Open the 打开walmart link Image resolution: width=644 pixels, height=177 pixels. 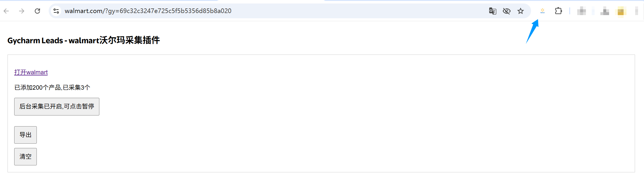pyautogui.click(x=31, y=72)
